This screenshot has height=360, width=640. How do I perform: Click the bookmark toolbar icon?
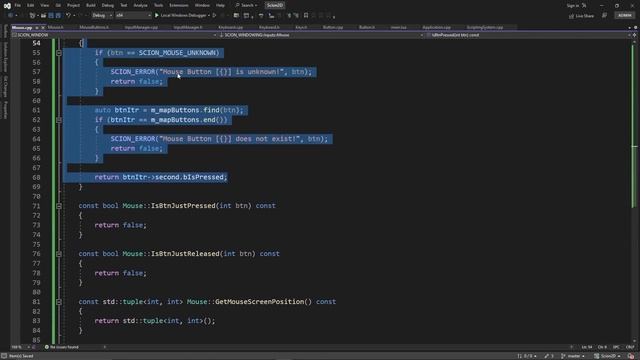(306, 16)
